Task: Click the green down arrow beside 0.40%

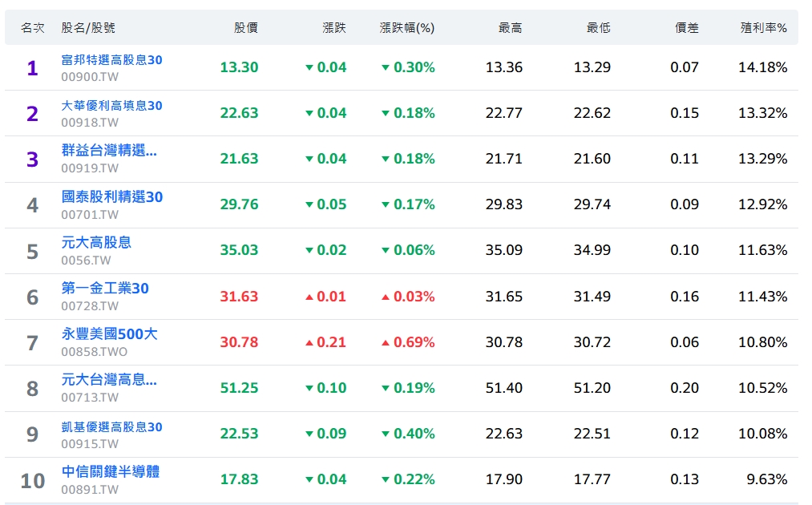Action: point(386,434)
